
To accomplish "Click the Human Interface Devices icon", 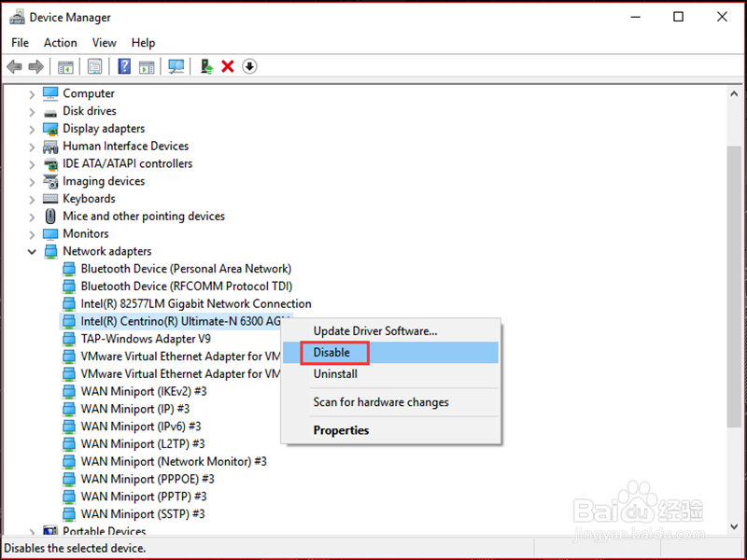I will [50, 147].
